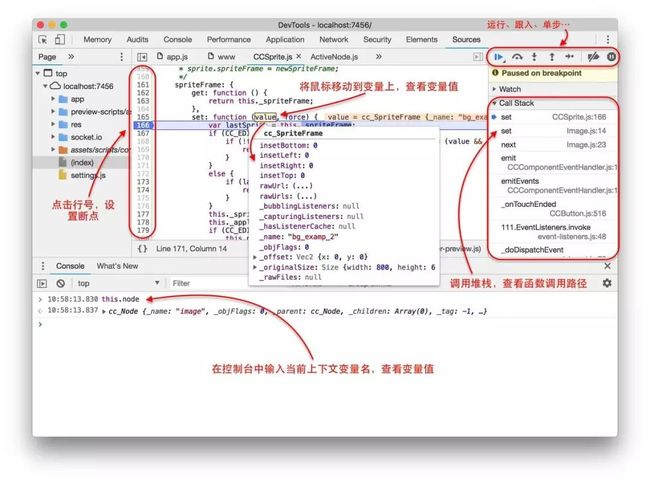Open the Console panel tab in the top bar
Image resolution: width=650 pixels, height=483 pixels.
[x=177, y=39]
